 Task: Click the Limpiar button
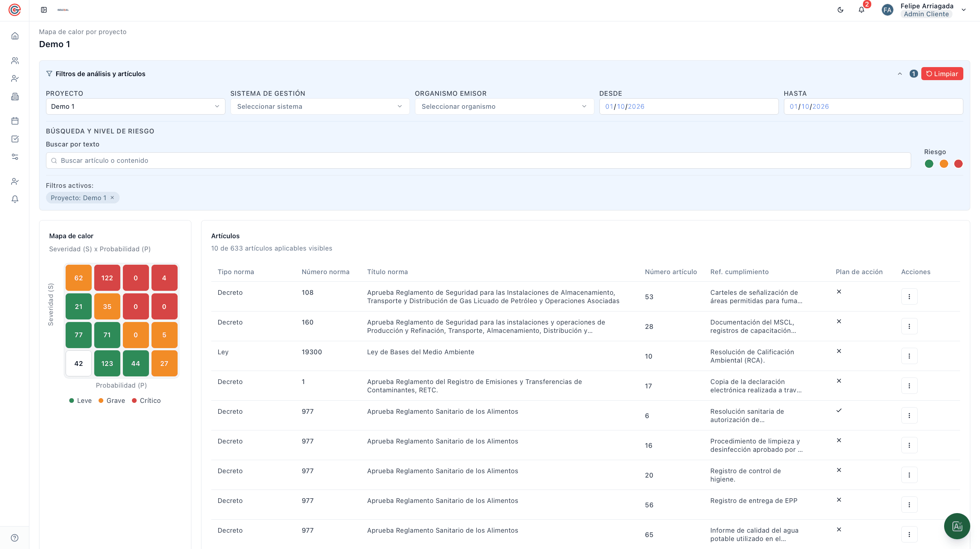pyautogui.click(x=942, y=74)
